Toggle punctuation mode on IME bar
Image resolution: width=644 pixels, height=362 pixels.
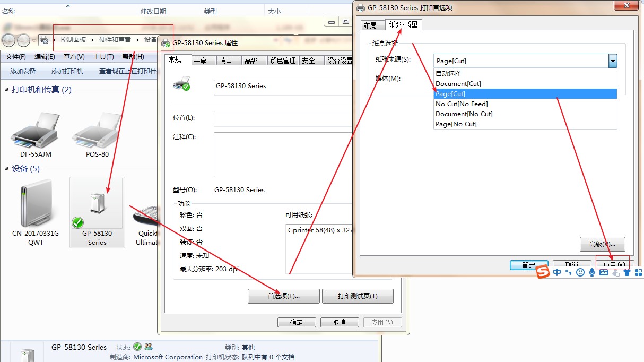[568, 273]
